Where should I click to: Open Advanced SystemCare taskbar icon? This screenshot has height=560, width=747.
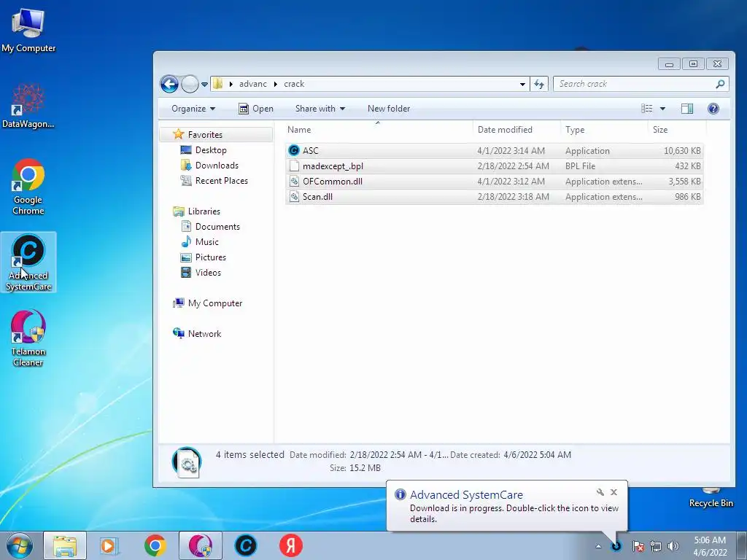(246, 545)
